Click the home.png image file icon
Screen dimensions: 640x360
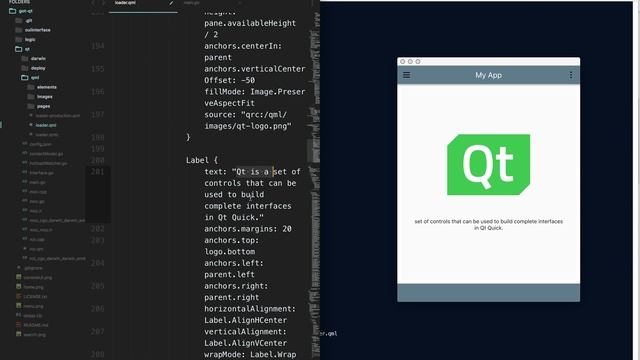click(18, 287)
